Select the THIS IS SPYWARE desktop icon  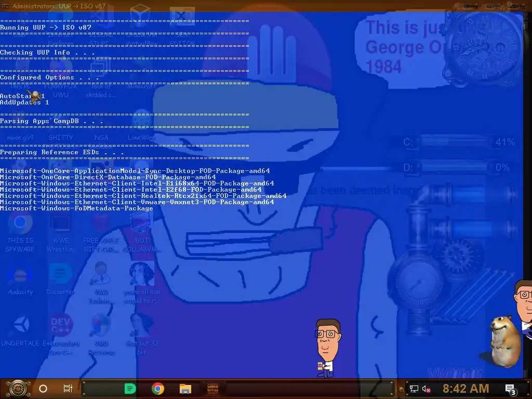(20, 233)
